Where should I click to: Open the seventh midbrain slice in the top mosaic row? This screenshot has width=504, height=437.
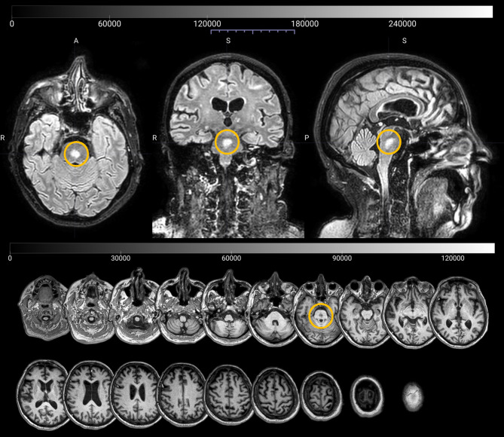tap(320, 311)
